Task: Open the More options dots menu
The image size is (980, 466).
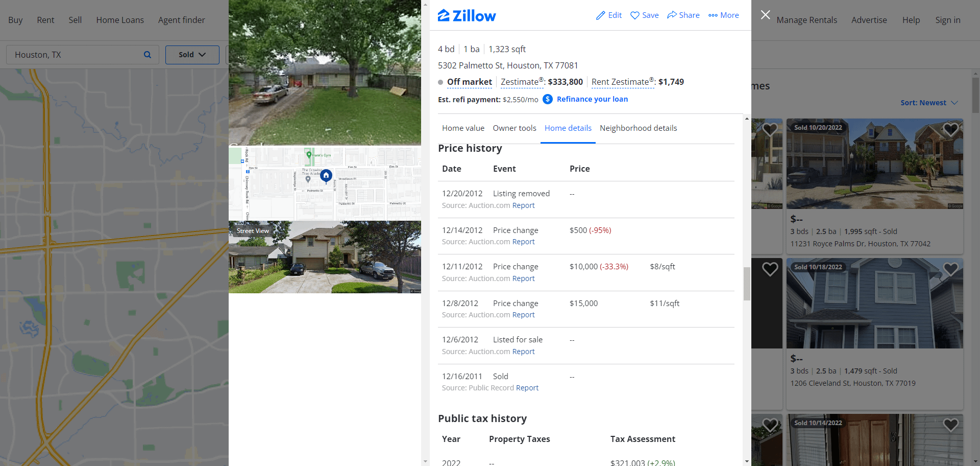Action: tap(713, 15)
